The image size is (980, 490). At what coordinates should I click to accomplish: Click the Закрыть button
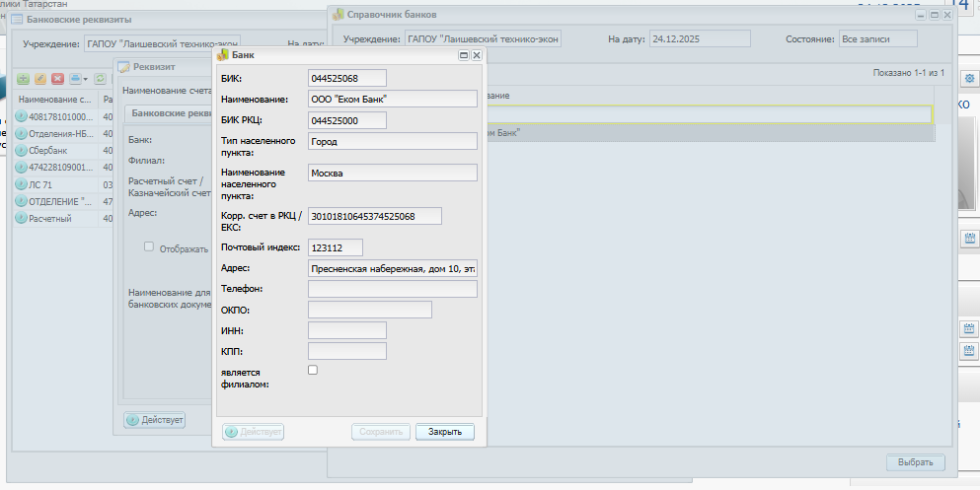point(445,432)
